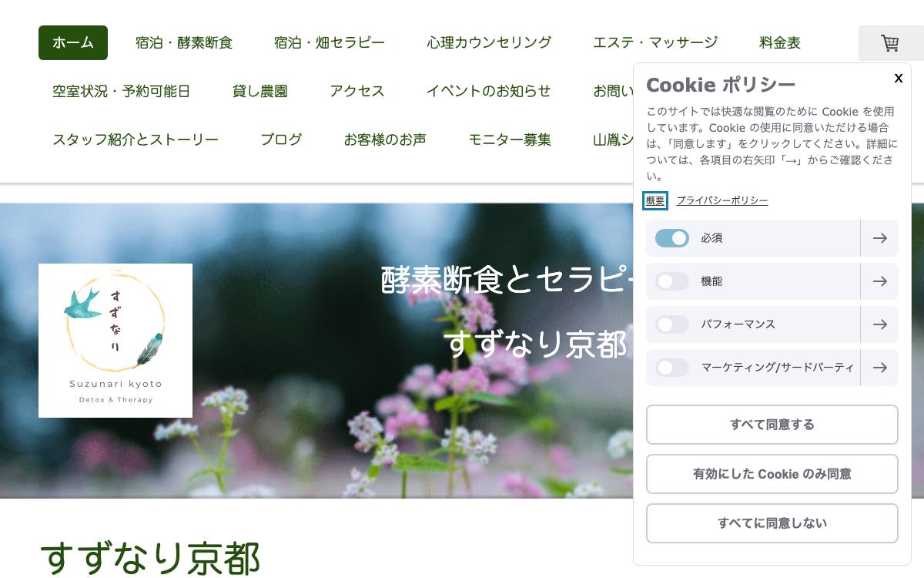924x578 pixels.
Task: Click the Cookie ポリシー panel title
Action: point(721,84)
